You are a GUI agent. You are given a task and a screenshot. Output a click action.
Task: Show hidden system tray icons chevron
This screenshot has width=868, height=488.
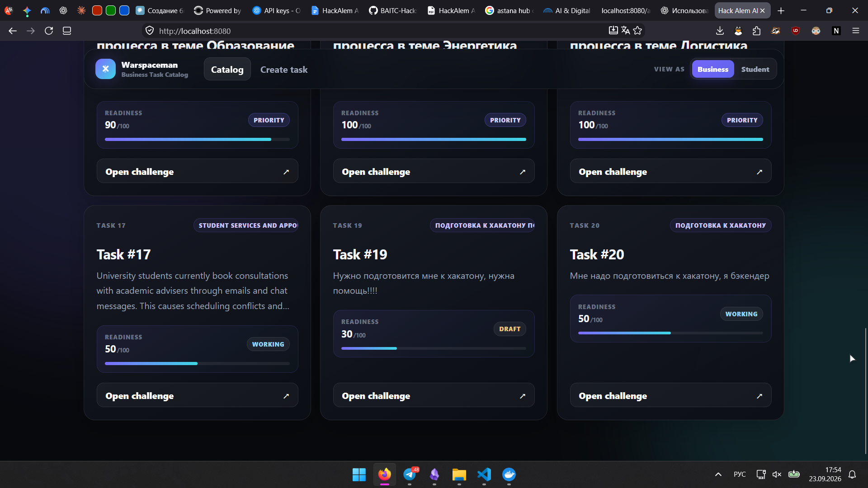(x=718, y=474)
